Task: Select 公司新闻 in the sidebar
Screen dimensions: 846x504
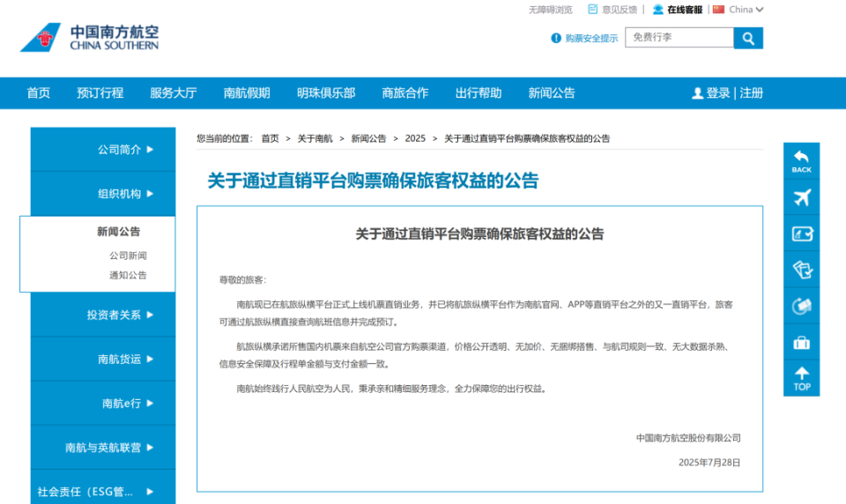Action: click(128, 256)
